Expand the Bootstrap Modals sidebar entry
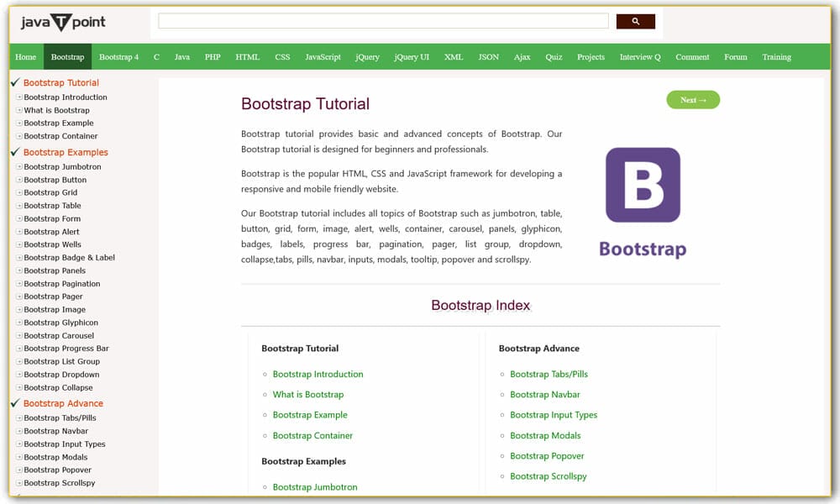 (21, 456)
